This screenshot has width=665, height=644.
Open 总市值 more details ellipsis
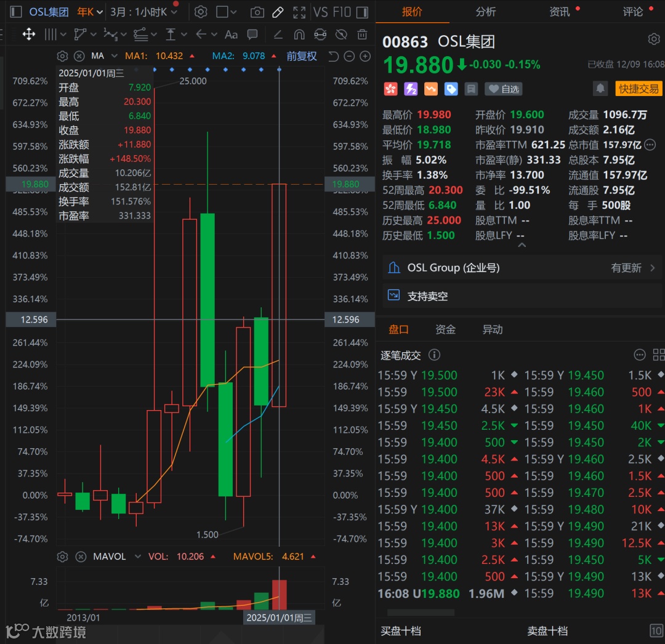pos(650,145)
